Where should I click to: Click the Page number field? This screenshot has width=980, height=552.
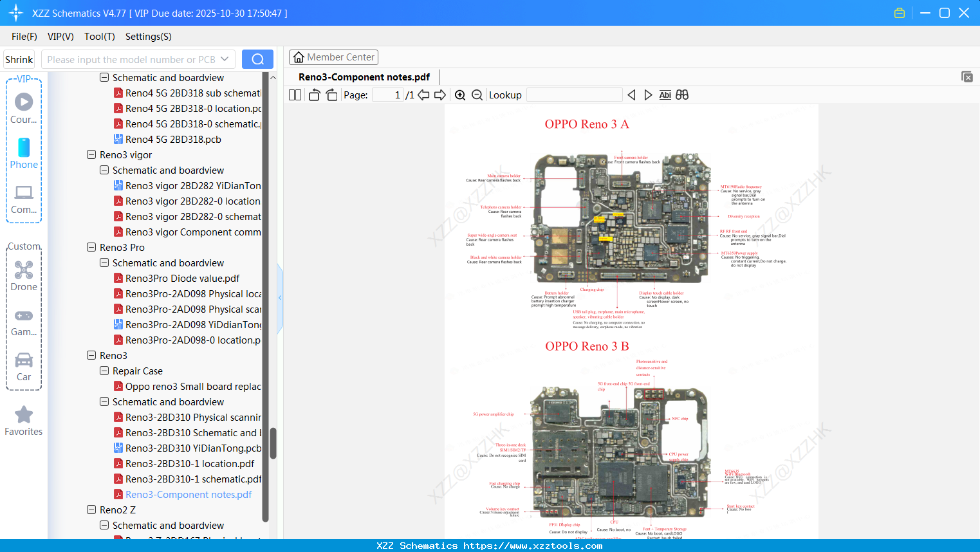[x=387, y=95]
